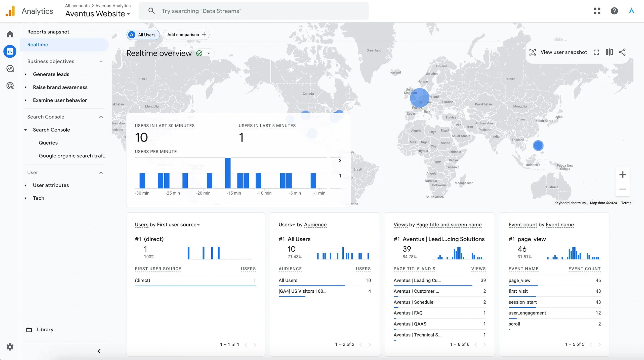This screenshot has height=360, width=644.
Task: Share this report icon
Action: click(622, 52)
